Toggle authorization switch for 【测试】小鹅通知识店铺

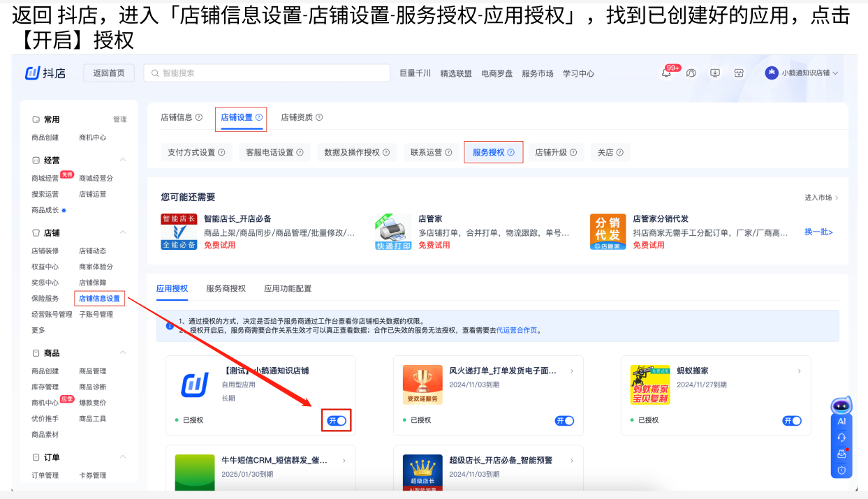point(337,420)
